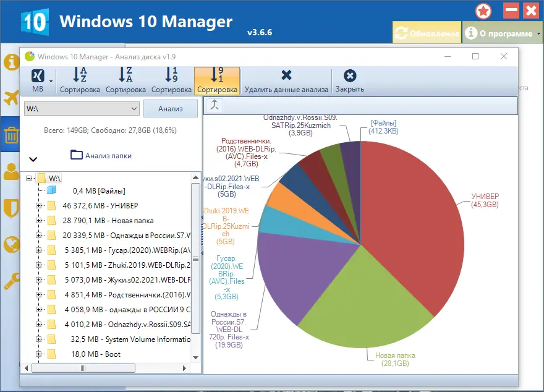The image size is (544, 392).
Task: Sort by size descending 9 to 1
Action: click(x=217, y=80)
